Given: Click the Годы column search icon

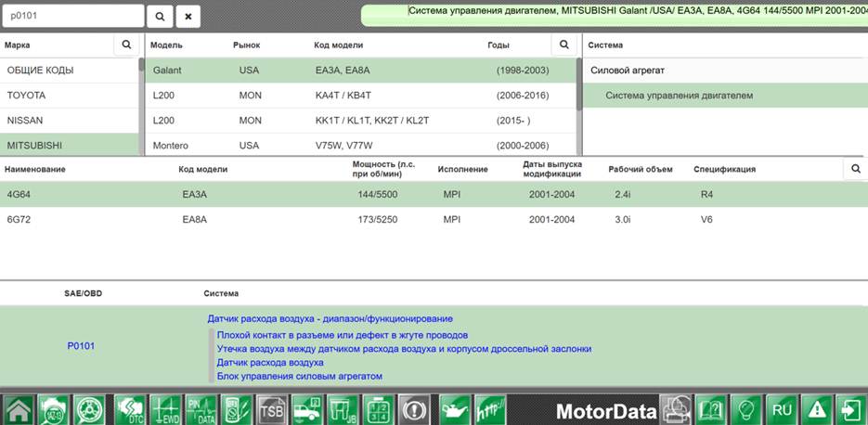Looking at the screenshot, I should tap(564, 45).
